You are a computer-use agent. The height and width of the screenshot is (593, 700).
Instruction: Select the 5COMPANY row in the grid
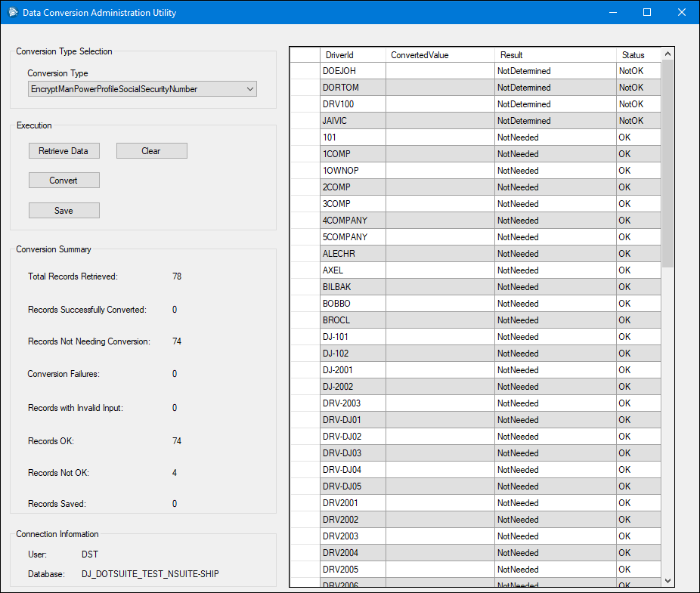pos(353,236)
